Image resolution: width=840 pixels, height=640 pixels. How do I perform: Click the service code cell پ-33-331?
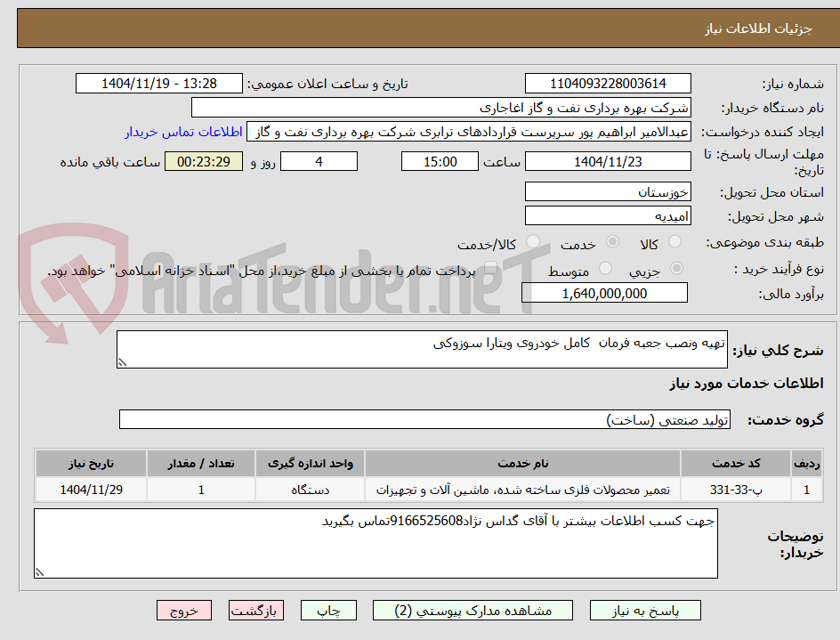pyautogui.click(x=736, y=490)
